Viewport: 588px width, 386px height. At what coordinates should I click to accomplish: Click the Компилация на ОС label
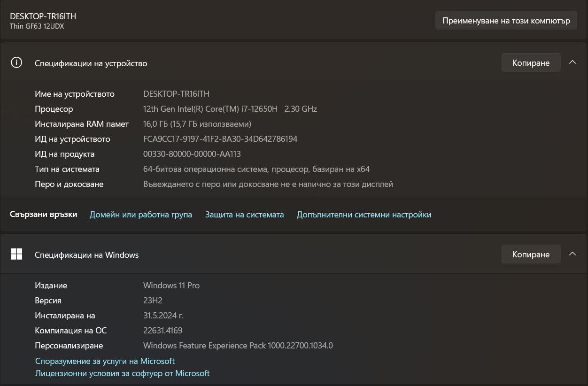pyautogui.click(x=70, y=331)
